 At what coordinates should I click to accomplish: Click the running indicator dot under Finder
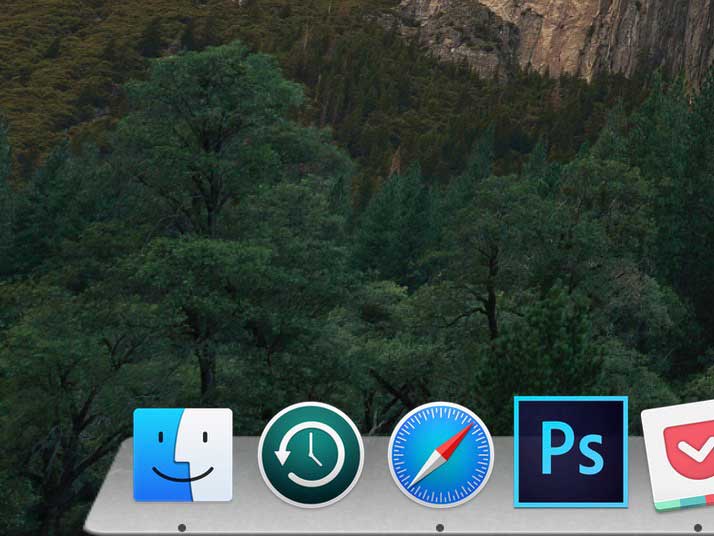click(182, 528)
